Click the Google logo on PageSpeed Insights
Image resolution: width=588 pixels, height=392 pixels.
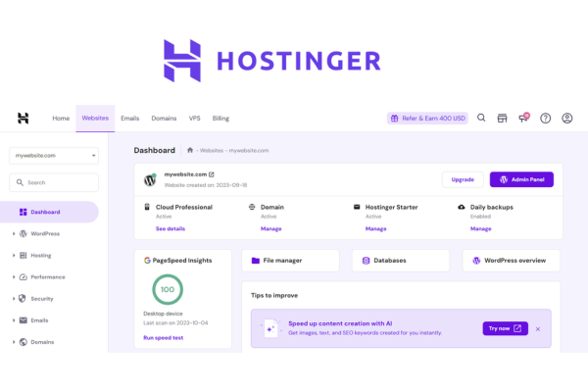147,261
